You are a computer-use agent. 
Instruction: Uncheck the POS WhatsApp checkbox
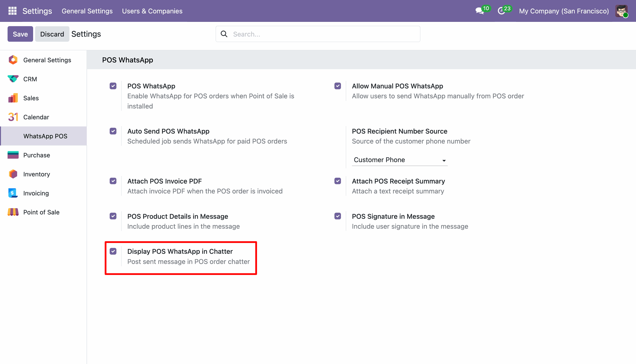pos(113,86)
